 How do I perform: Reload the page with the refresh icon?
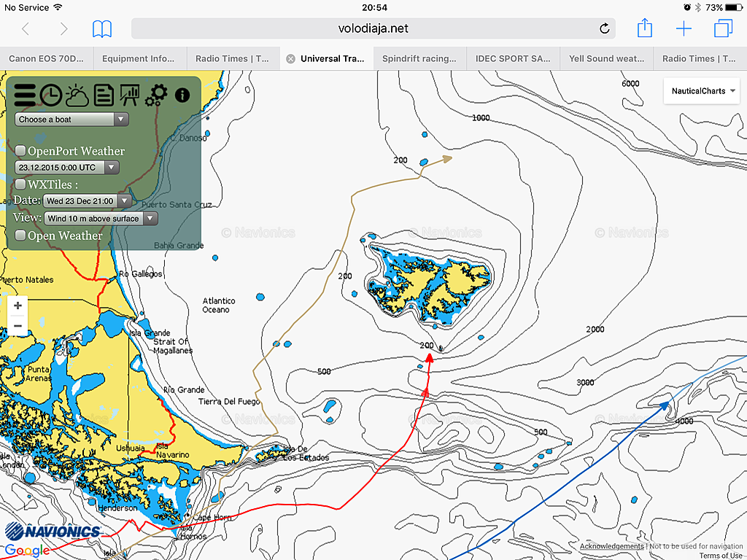coord(604,28)
